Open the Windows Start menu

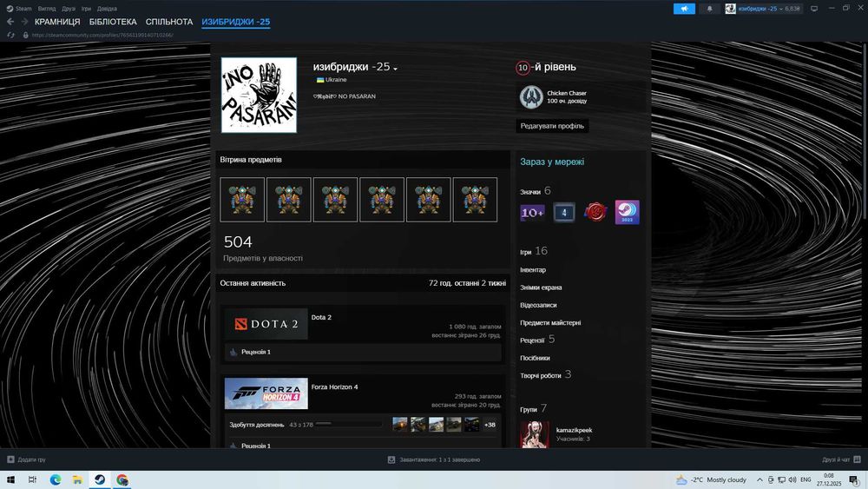(10, 479)
